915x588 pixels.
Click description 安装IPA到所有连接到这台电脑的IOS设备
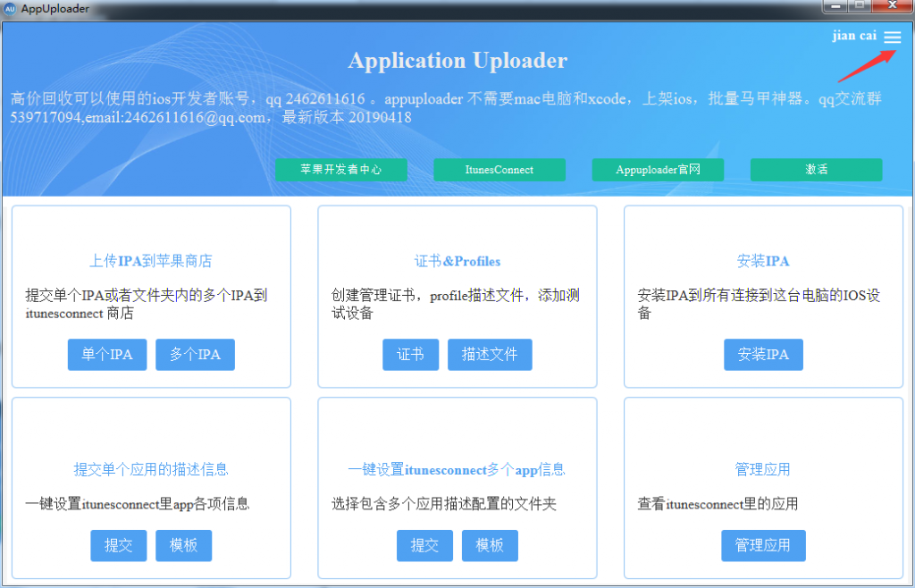(759, 304)
